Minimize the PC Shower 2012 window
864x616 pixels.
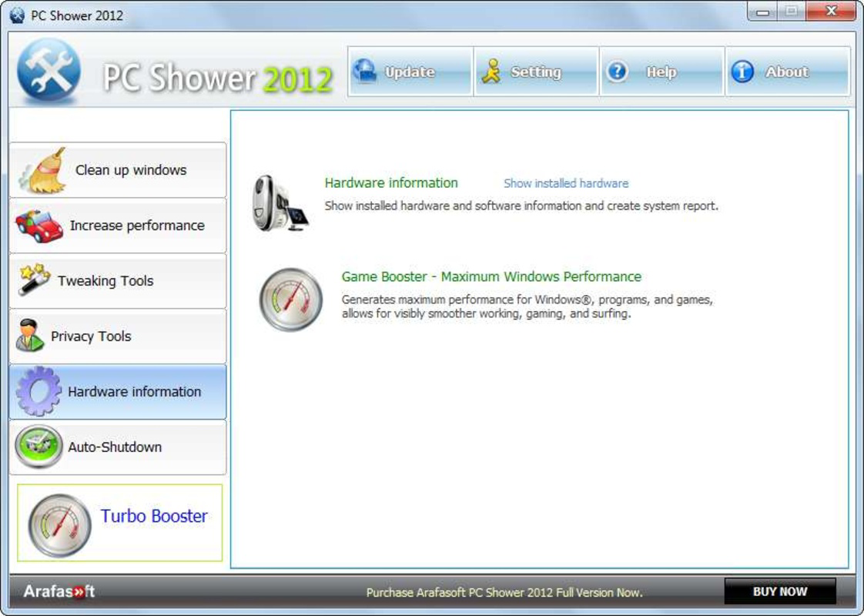(x=762, y=12)
